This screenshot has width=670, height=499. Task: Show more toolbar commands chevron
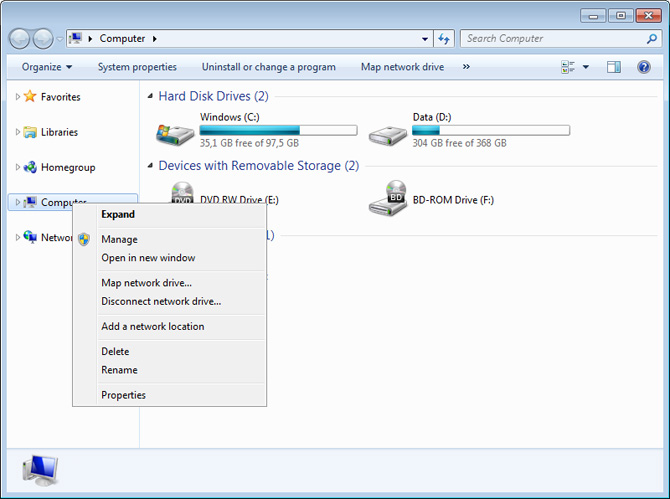point(466,67)
